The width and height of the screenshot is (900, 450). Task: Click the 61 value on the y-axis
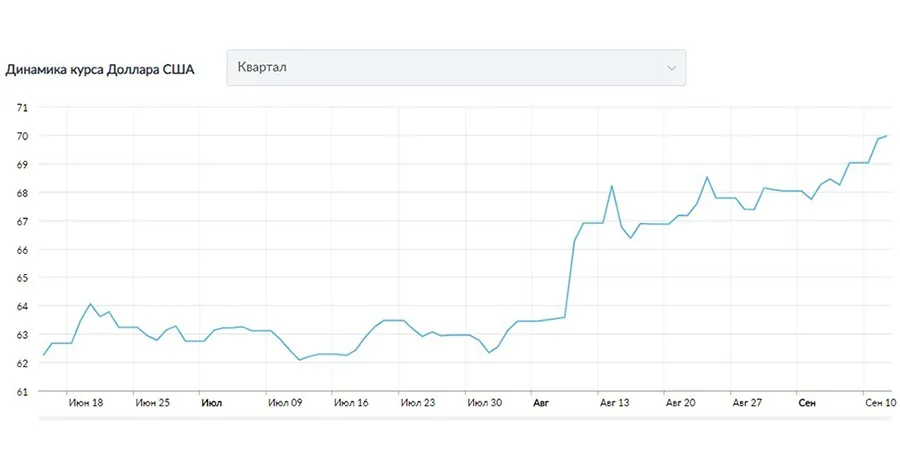22,392
